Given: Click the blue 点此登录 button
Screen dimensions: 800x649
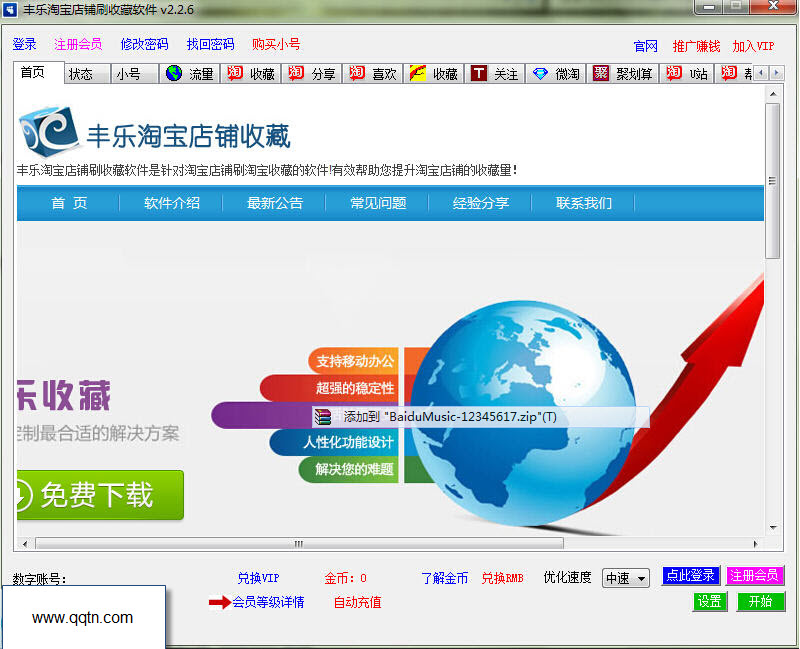Looking at the screenshot, I should coord(690,576).
